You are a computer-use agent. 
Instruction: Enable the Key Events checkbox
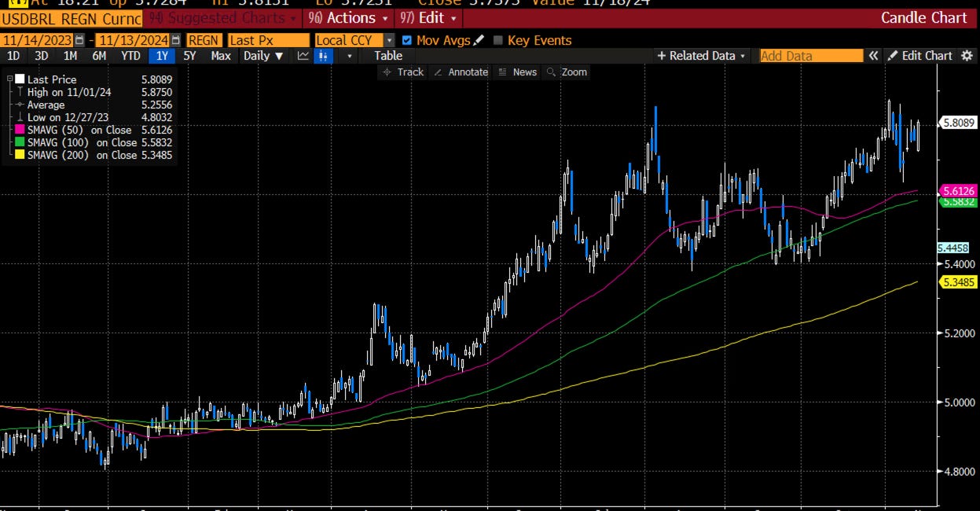pyautogui.click(x=497, y=40)
